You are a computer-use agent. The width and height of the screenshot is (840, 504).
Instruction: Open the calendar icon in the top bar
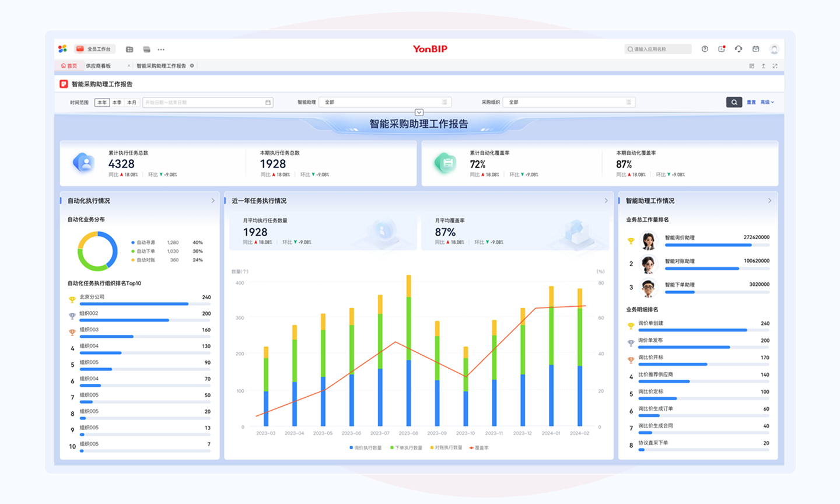pyautogui.click(x=755, y=49)
